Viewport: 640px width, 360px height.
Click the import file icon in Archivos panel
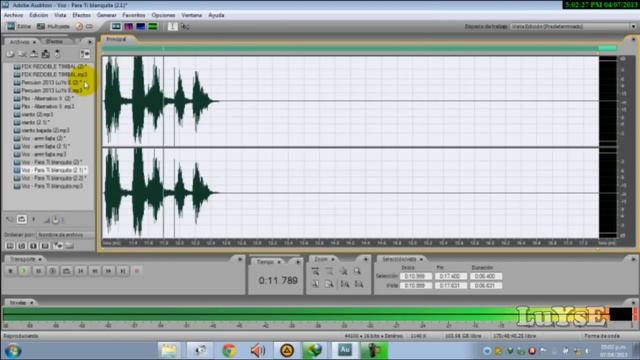(x=10, y=54)
